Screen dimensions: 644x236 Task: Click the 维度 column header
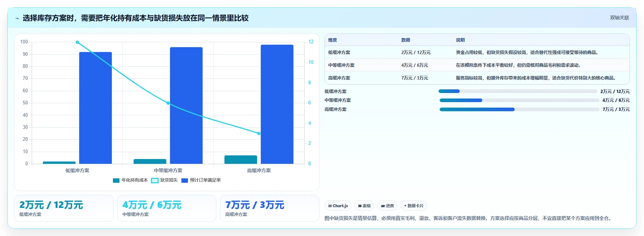tap(333, 40)
